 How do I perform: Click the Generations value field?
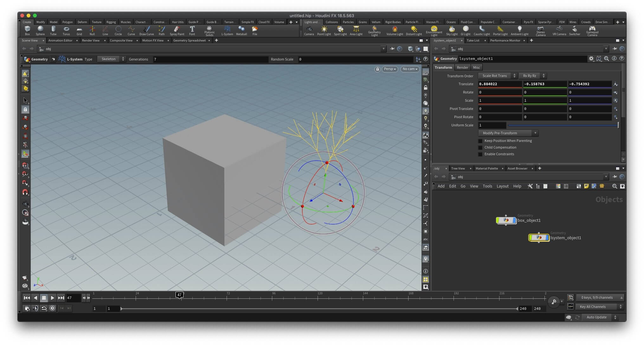tap(210, 59)
